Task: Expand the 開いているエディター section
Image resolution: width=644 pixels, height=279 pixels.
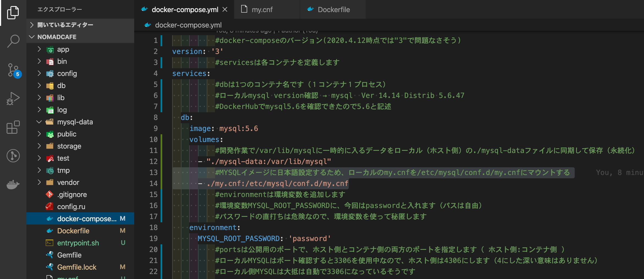Action: point(80,25)
